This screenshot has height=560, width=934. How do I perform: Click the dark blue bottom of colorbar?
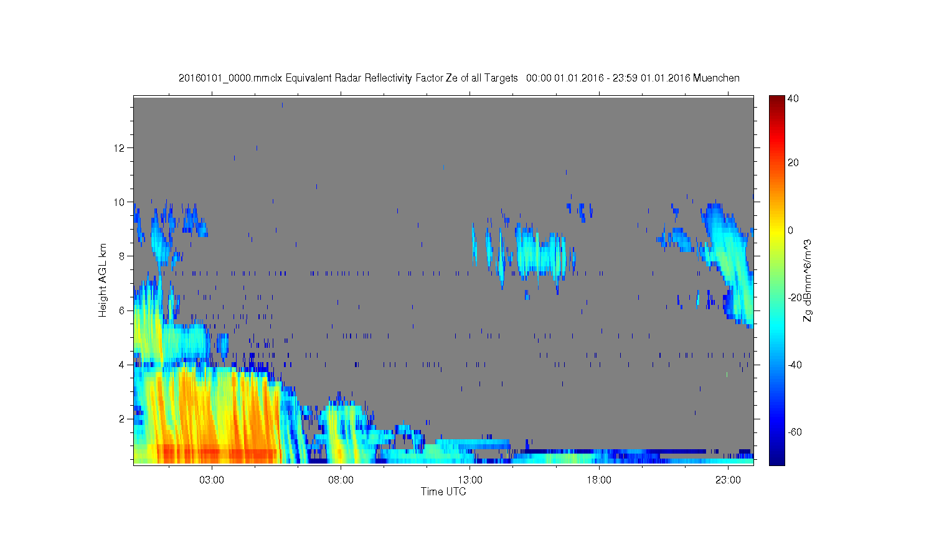pyautogui.click(x=776, y=459)
